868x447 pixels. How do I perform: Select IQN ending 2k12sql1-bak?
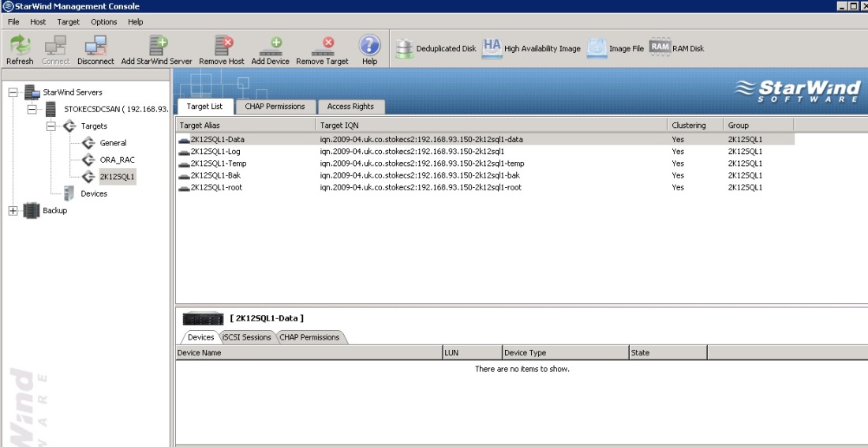pos(420,175)
